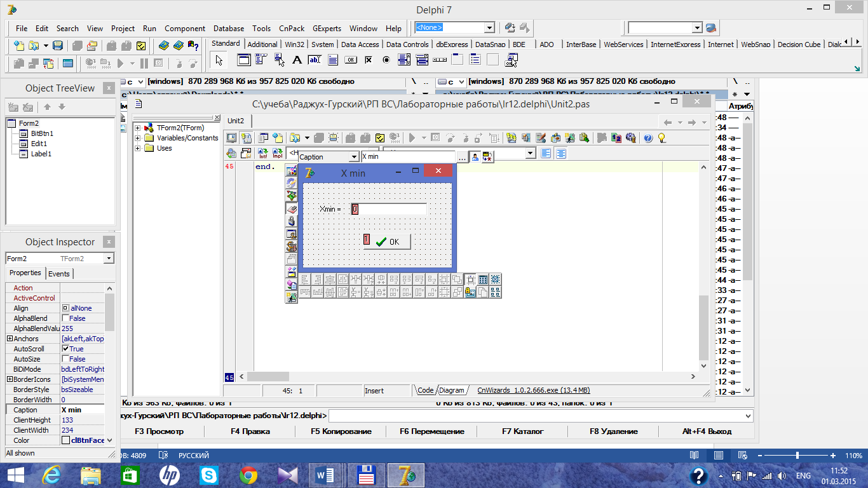Click the Skype icon in taskbar
The width and height of the screenshot is (868, 488).
pos(208,475)
